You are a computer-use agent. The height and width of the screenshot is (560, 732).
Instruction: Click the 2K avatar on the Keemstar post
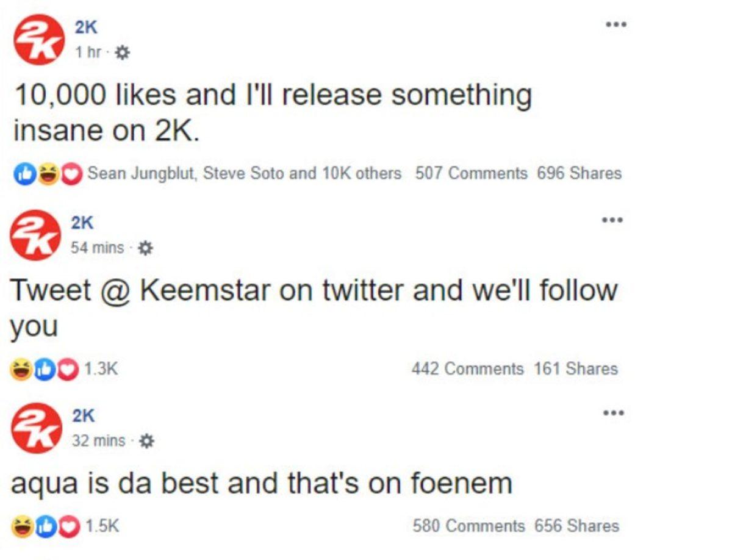click(35, 235)
